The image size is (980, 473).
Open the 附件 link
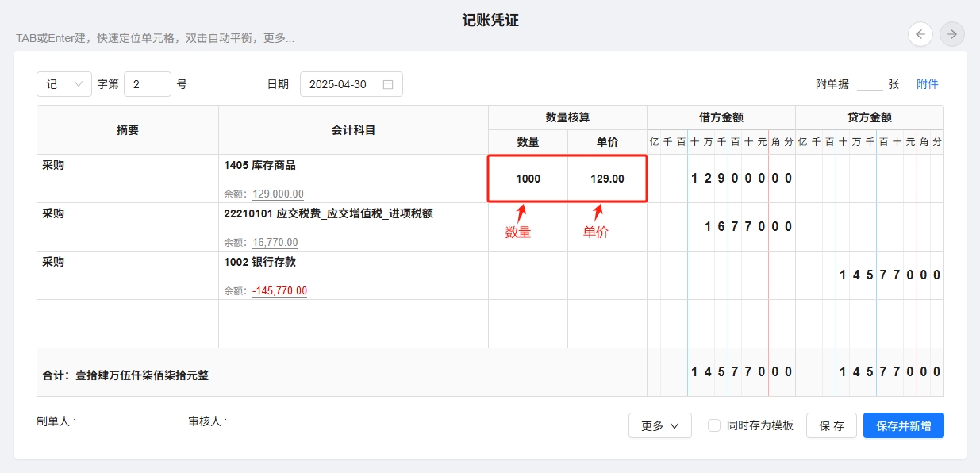coord(927,84)
